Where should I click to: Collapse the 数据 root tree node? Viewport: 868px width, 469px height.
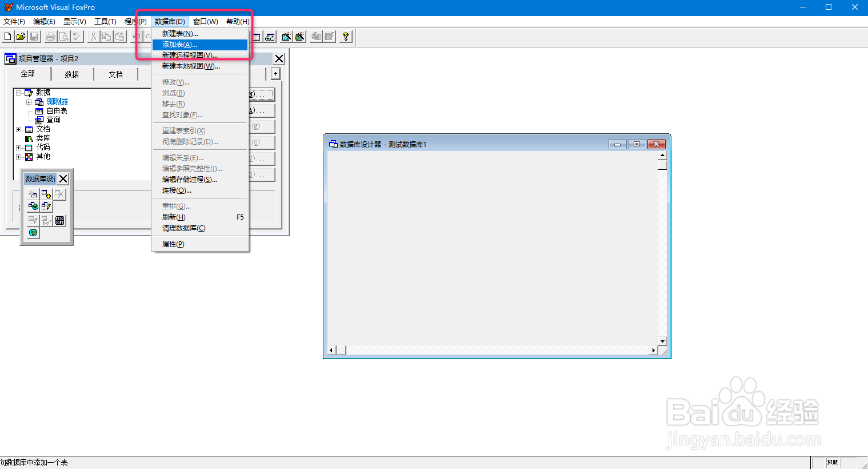point(18,93)
